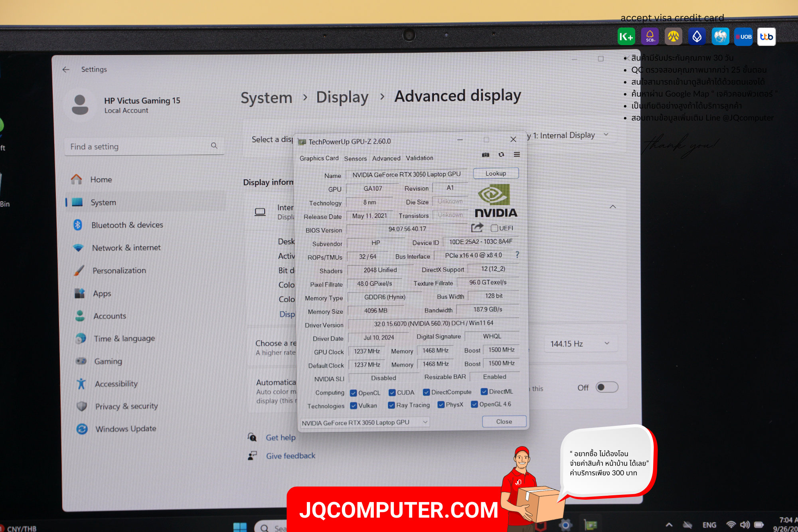Toggle the DirectML checkbox

484,392
